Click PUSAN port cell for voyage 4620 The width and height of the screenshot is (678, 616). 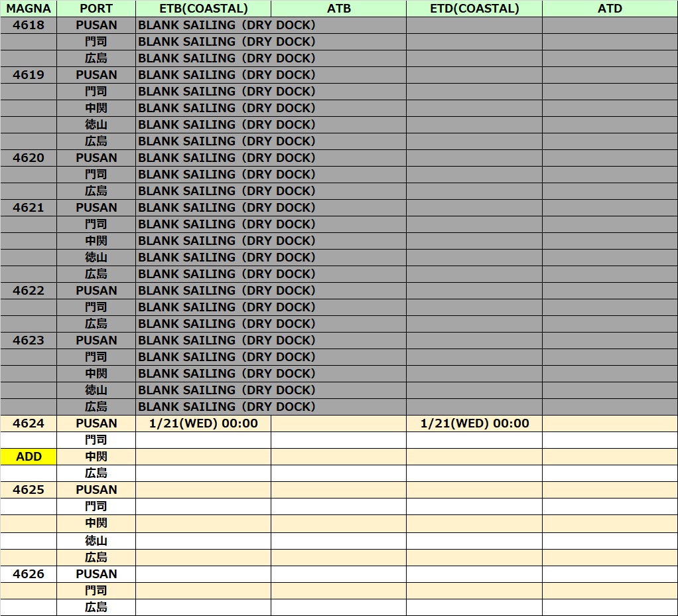(x=96, y=158)
